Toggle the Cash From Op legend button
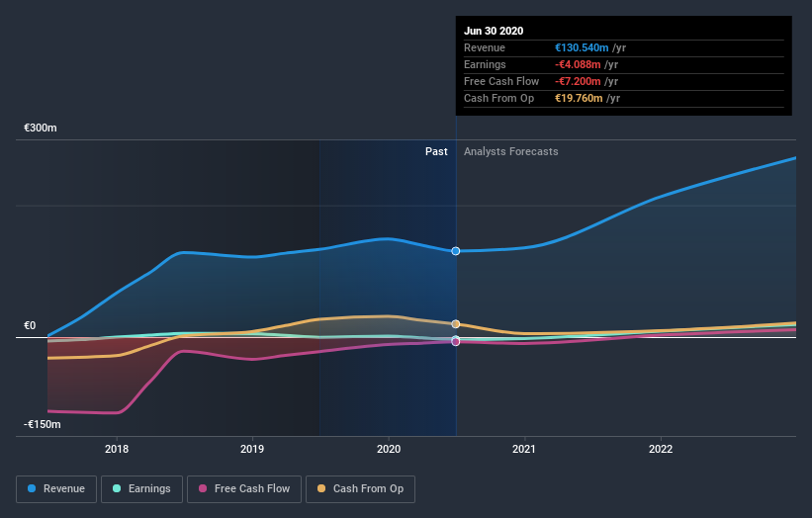This screenshot has height=518, width=812. click(360, 489)
